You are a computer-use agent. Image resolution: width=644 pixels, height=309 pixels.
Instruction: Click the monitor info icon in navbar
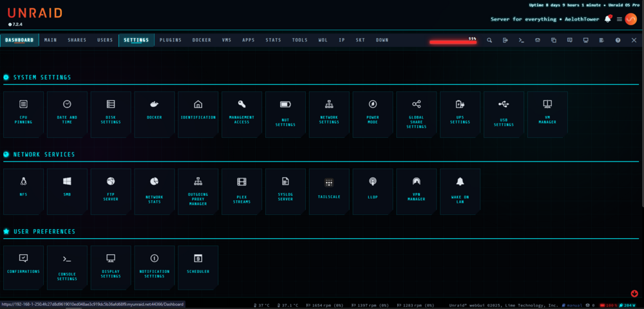click(585, 40)
